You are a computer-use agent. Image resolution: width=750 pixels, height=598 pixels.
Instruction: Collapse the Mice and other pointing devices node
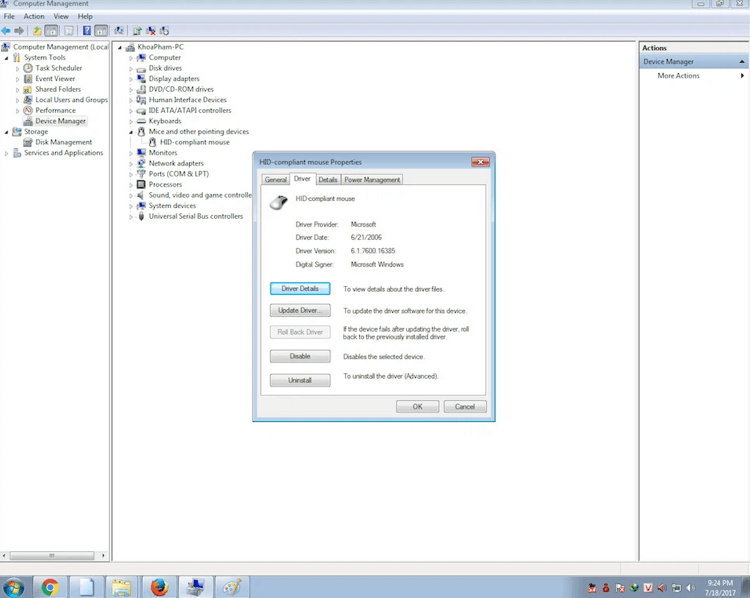pos(131,132)
